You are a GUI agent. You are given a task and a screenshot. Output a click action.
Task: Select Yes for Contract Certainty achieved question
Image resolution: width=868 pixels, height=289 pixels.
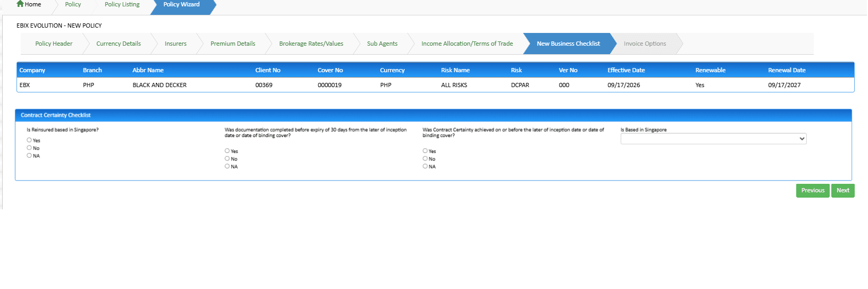tap(425, 151)
